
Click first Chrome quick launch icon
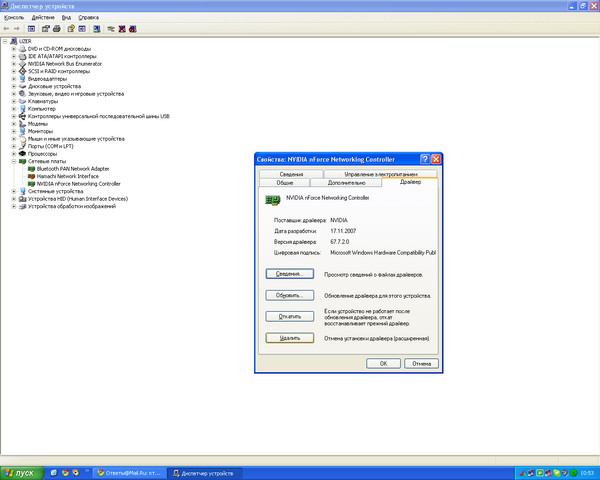(x=65, y=473)
